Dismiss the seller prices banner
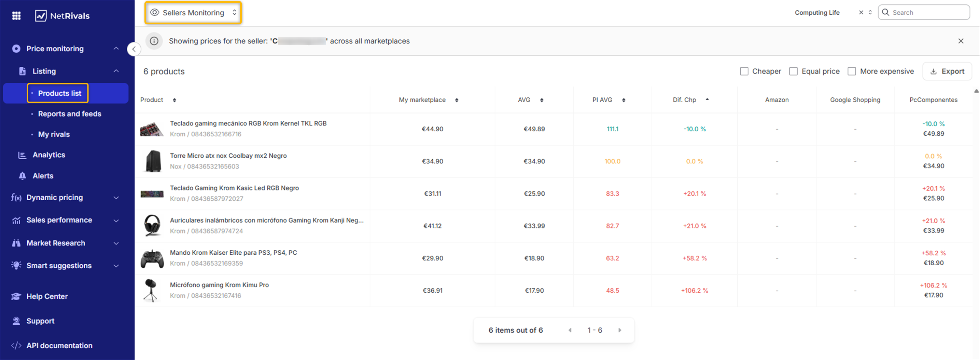 pos(961,41)
